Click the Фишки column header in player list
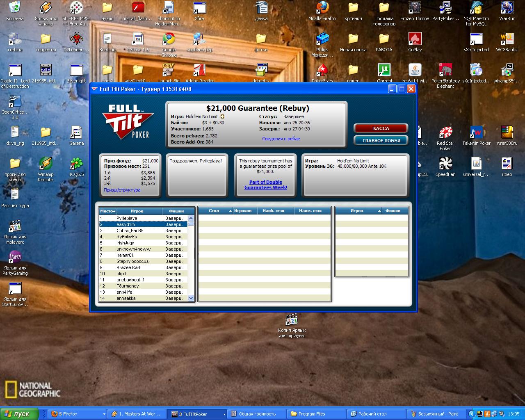The height and width of the screenshot is (420, 525). tap(176, 211)
